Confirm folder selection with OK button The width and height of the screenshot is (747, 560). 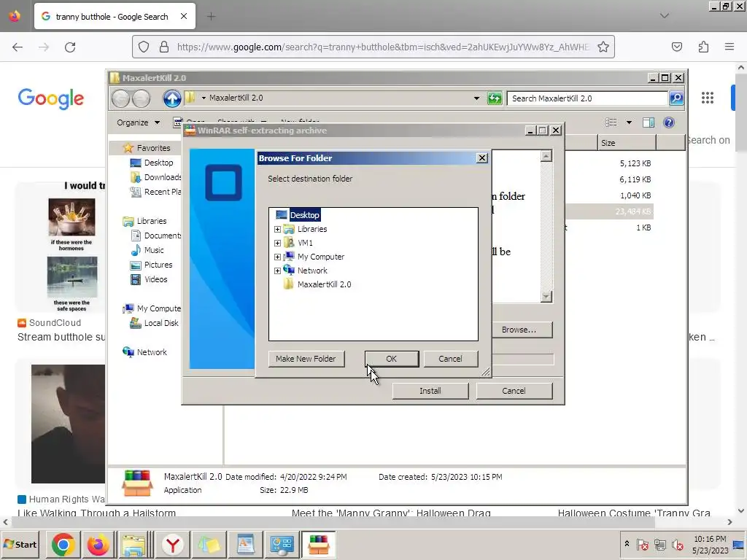point(392,359)
